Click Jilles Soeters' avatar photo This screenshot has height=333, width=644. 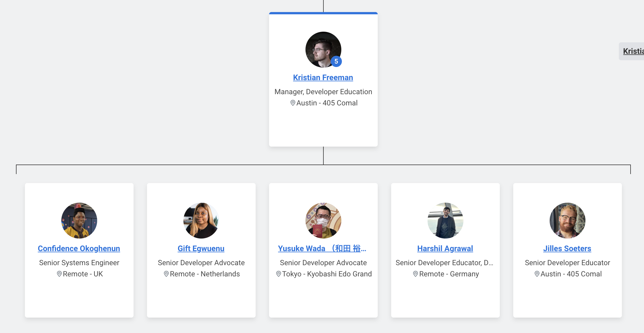pos(567,221)
